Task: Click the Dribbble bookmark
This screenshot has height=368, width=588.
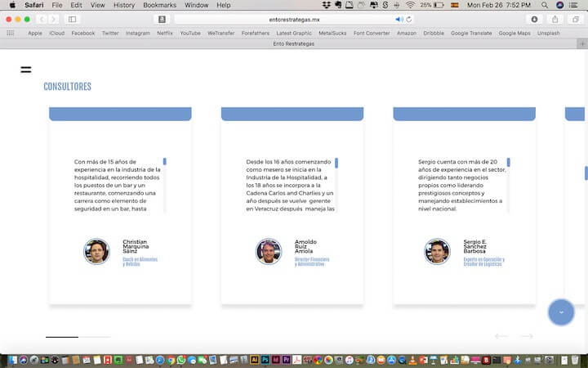Action: (x=434, y=33)
